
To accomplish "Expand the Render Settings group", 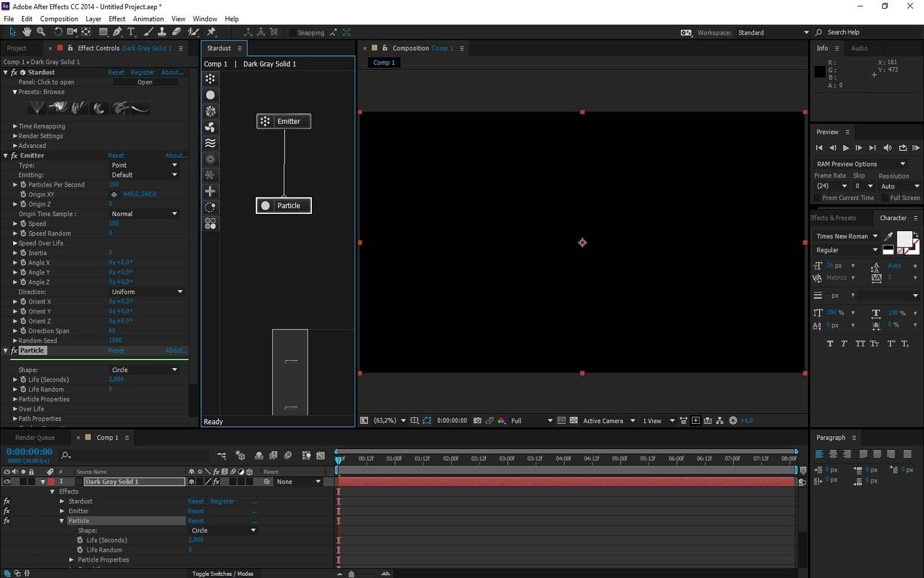I will 16,136.
